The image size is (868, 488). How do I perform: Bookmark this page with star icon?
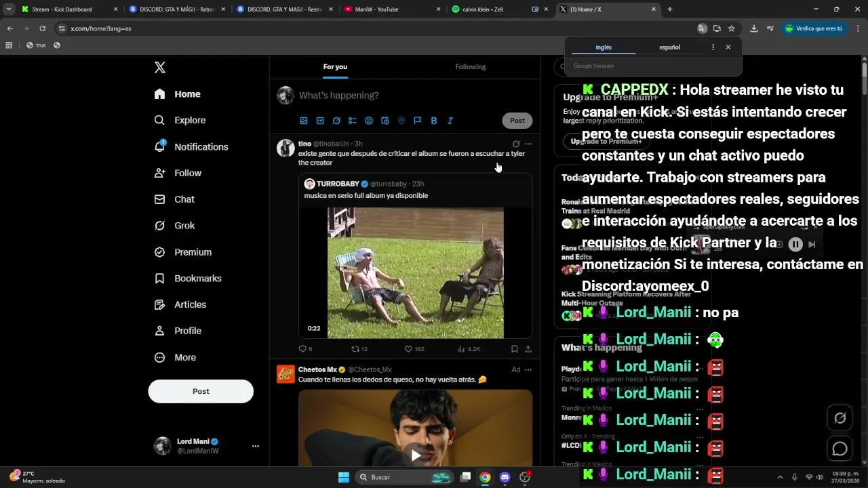coord(731,28)
